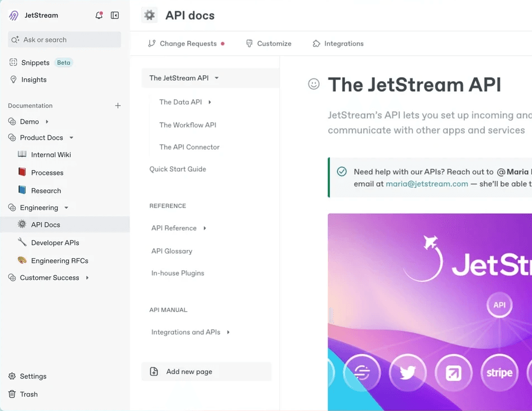This screenshot has height=411, width=532.
Task: Collapse the Engineering section arrow
Action: [66, 207]
